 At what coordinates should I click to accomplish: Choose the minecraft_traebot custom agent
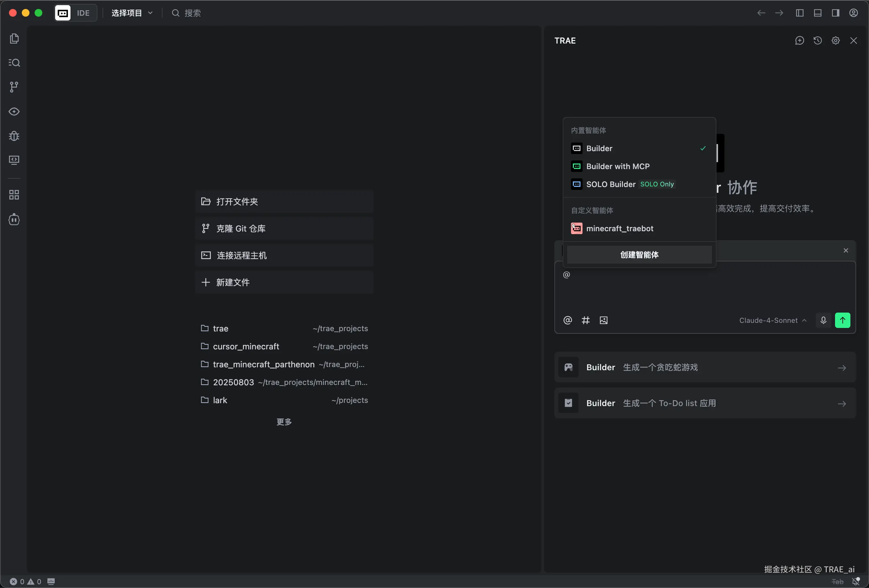[x=620, y=228]
